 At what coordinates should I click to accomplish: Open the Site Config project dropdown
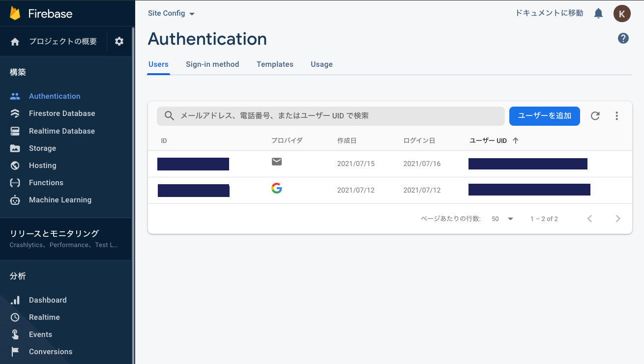[172, 13]
